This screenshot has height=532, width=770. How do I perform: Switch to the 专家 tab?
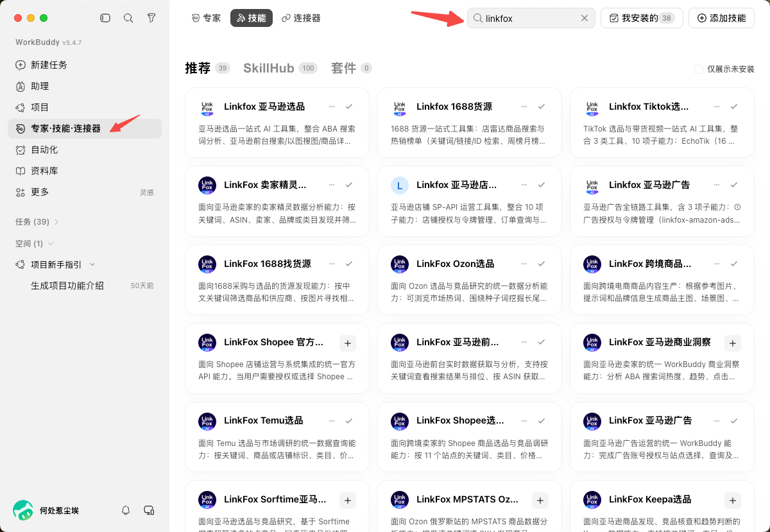click(x=206, y=18)
